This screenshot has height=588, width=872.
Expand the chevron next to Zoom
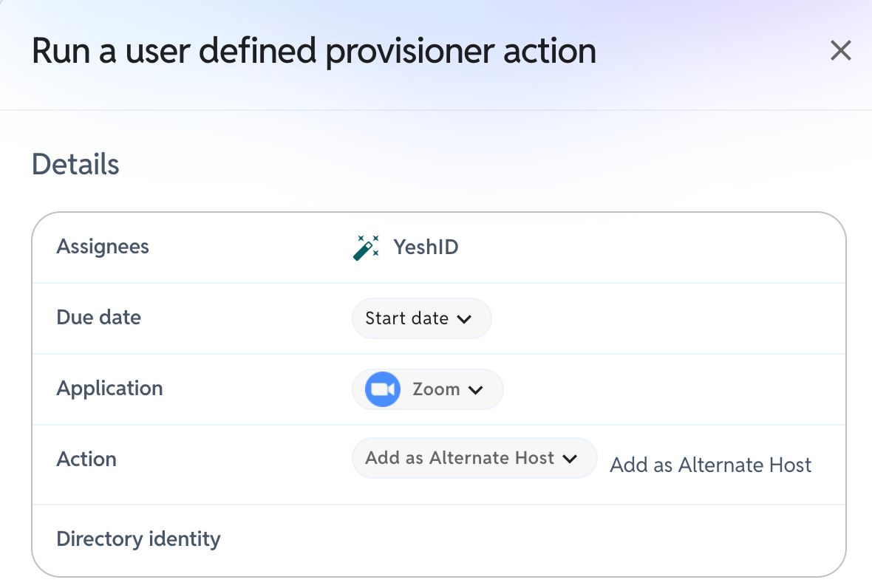[x=475, y=390]
